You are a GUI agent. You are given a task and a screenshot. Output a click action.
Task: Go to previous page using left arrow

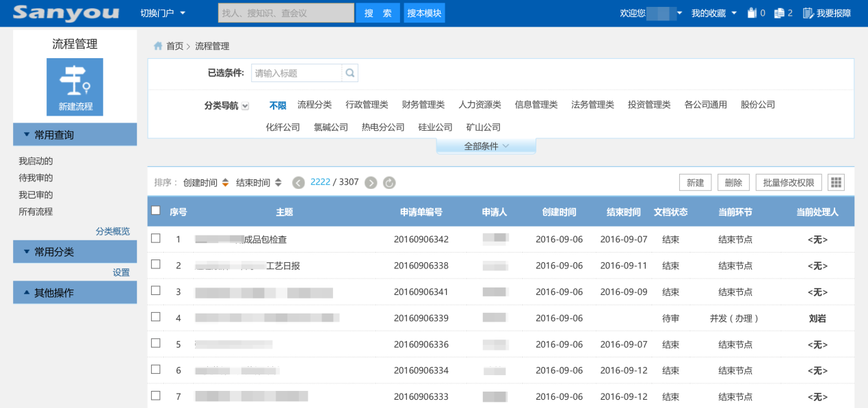(x=298, y=183)
